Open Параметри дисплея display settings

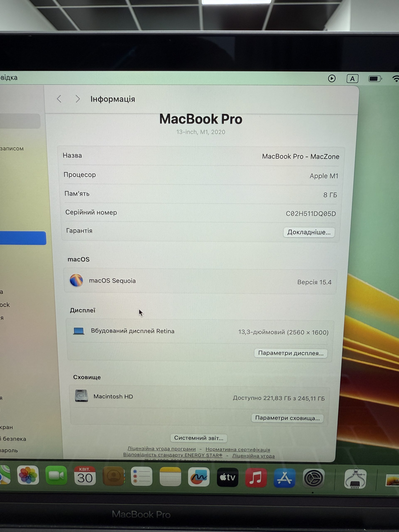point(291,353)
